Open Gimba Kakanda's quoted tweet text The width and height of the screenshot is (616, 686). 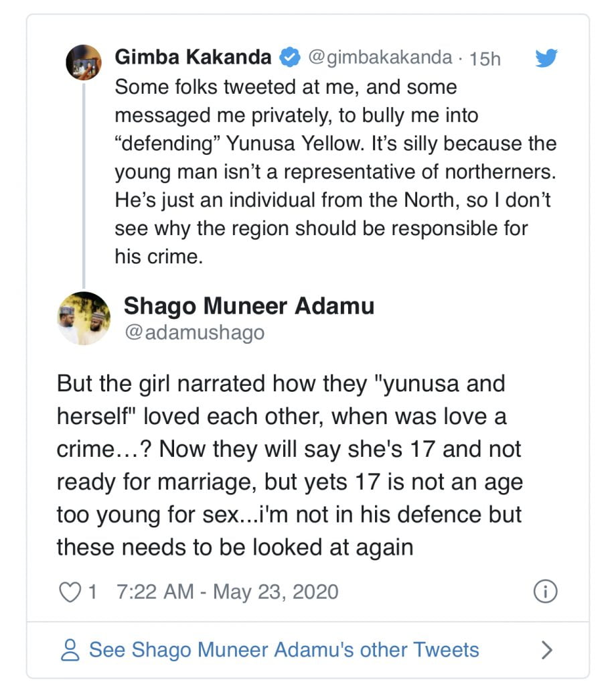[335, 171]
